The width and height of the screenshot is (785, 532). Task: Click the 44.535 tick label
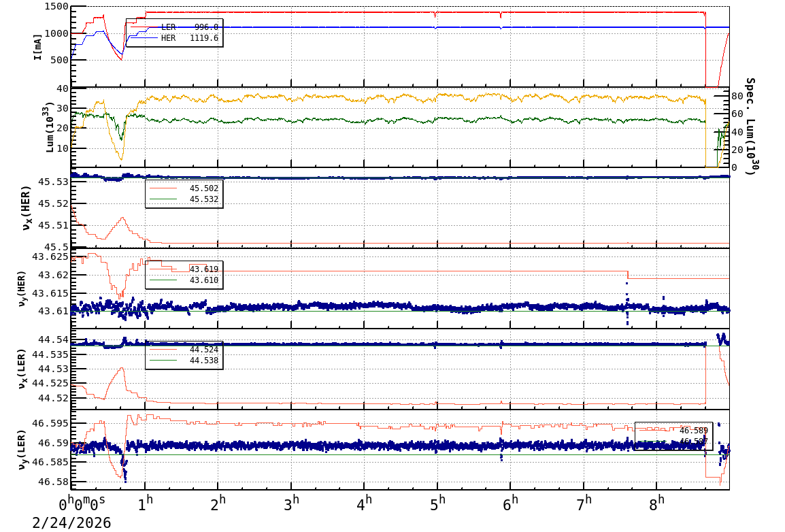coord(50,354)
